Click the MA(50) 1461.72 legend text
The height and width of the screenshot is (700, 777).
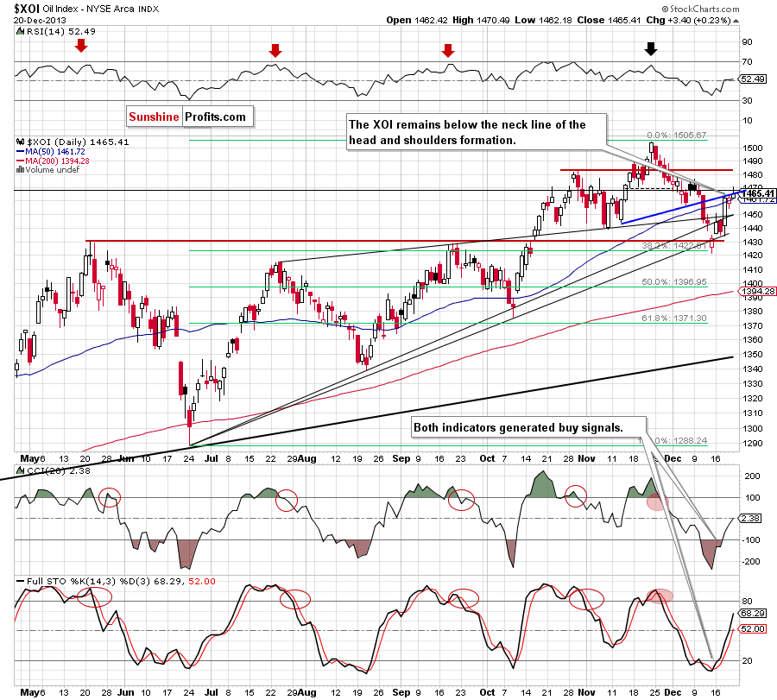point(55,152)
